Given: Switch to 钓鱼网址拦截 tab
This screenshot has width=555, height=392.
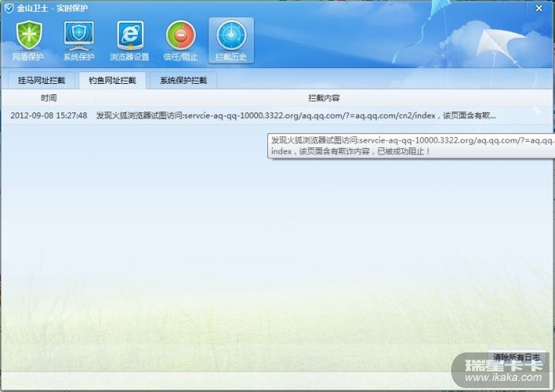Looking at the screenshot, I should point(113,81).
